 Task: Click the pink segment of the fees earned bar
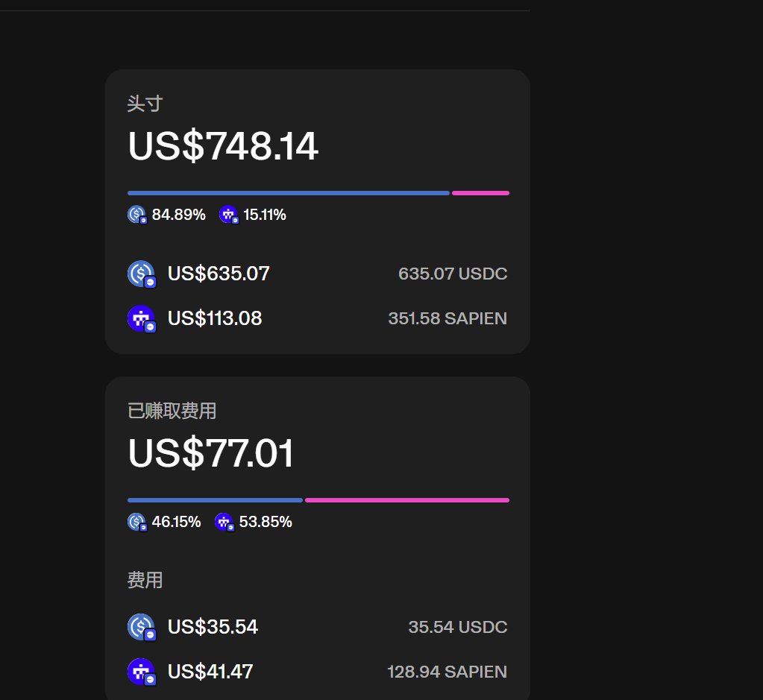point(406,500)
